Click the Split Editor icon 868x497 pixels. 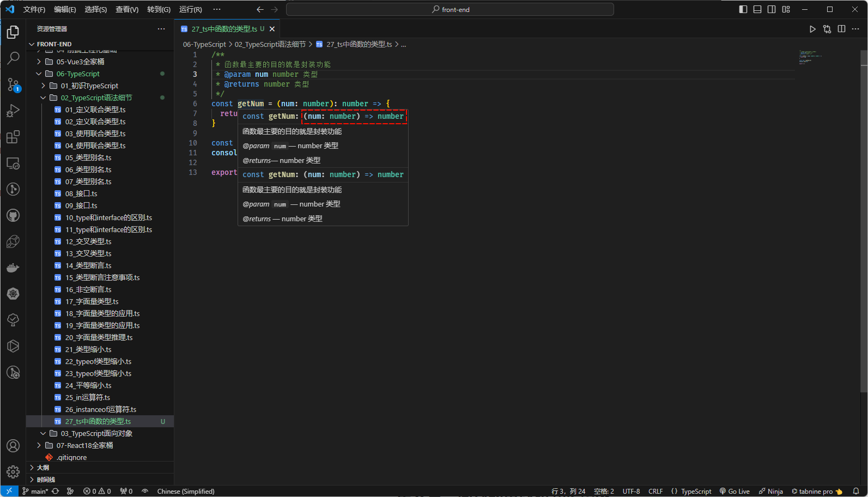point(841,29)
